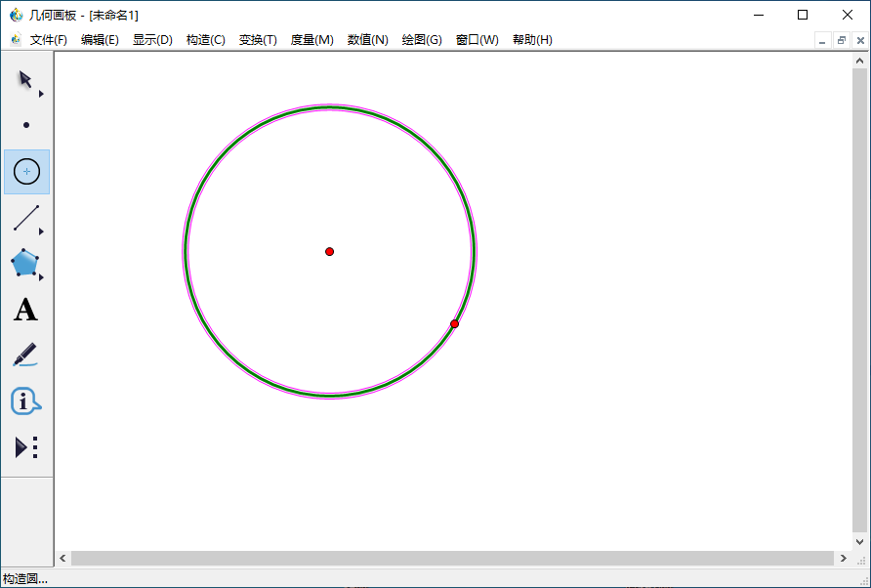871x588 pixels.
Task: Click the document icon beside 文件 menu
Action: pos(16,39)
